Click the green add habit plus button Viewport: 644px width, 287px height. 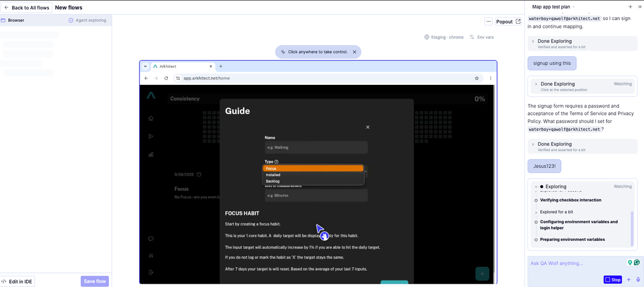click(482, 274)
